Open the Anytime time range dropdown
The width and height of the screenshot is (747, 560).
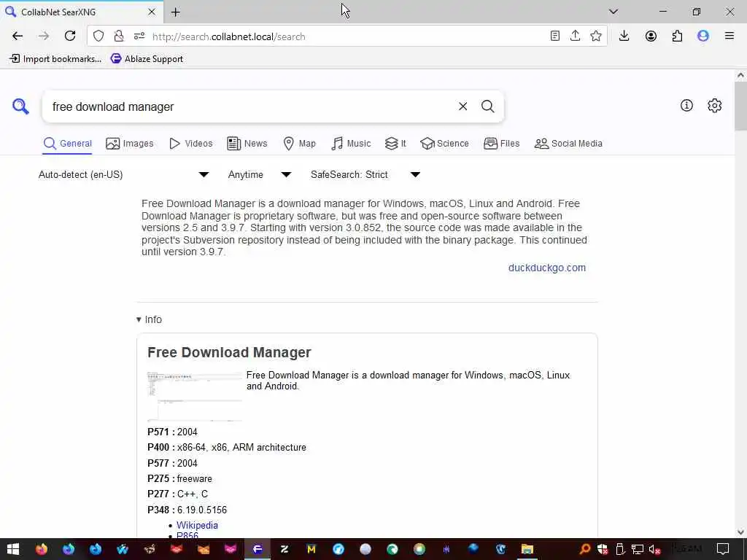point(260,175)
